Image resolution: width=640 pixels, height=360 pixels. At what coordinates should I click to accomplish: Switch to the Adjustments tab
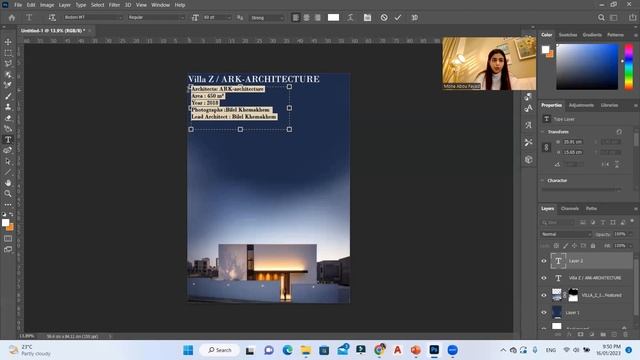click(581, 105)
